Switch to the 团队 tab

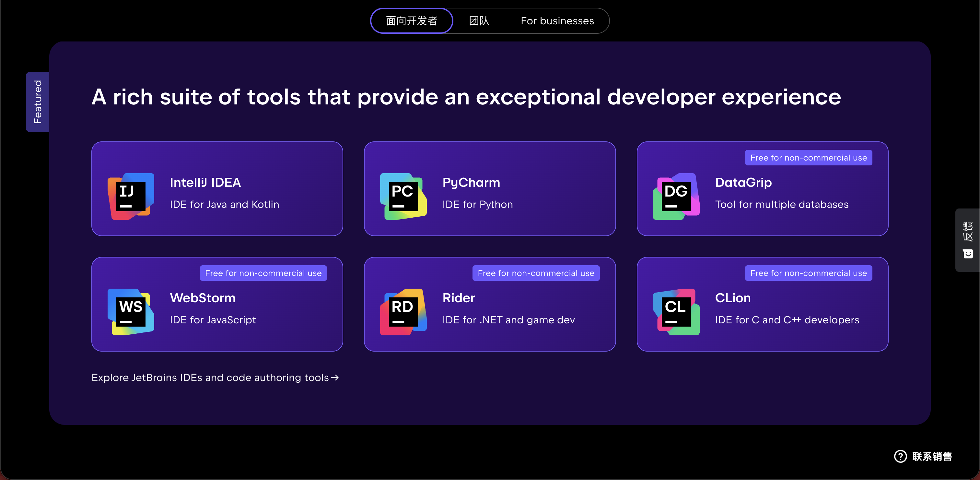pyautogui.click(x=479, y=20)
